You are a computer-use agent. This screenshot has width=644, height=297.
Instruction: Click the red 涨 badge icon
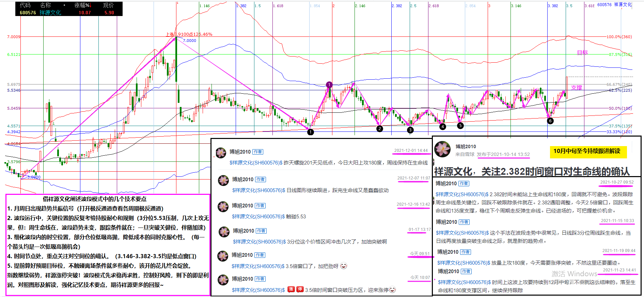tap(291, 290)
